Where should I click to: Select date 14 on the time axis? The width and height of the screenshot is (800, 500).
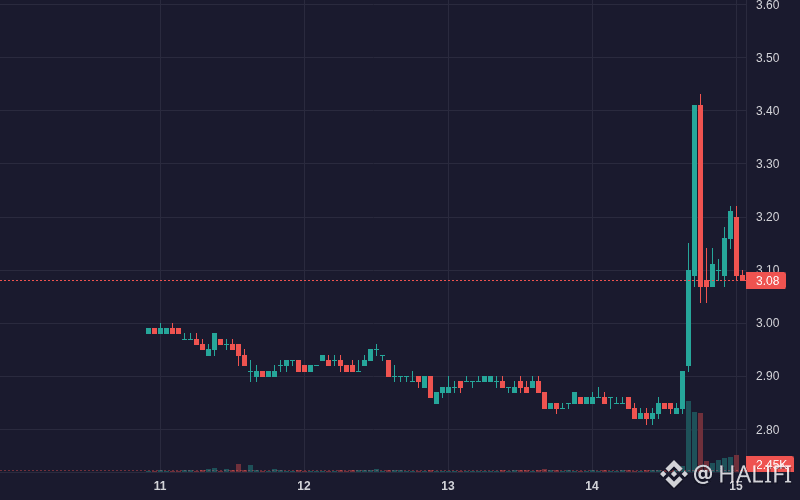click(x=592, y=486)
